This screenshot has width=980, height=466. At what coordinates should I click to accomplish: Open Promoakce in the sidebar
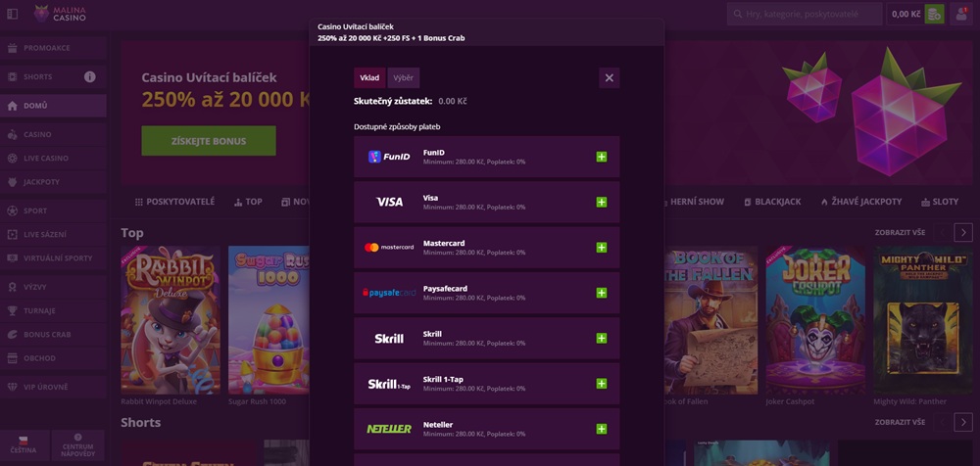click(x=53, y=48)
